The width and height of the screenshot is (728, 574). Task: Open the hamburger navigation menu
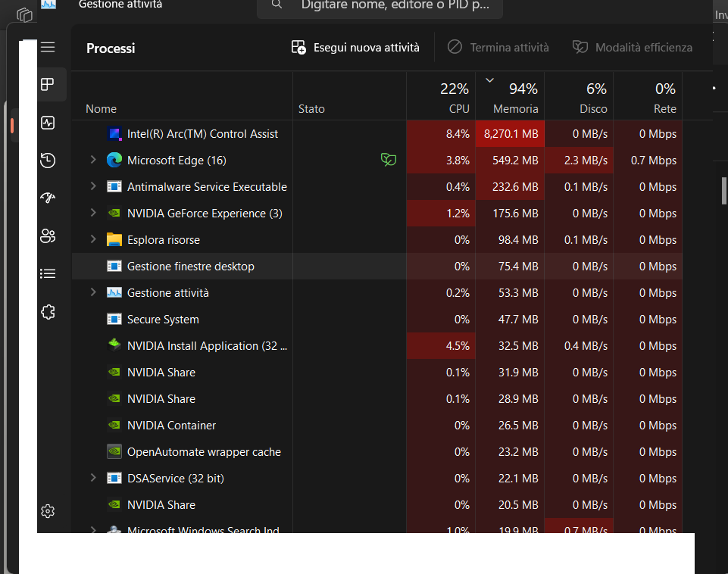click(48, 48)
